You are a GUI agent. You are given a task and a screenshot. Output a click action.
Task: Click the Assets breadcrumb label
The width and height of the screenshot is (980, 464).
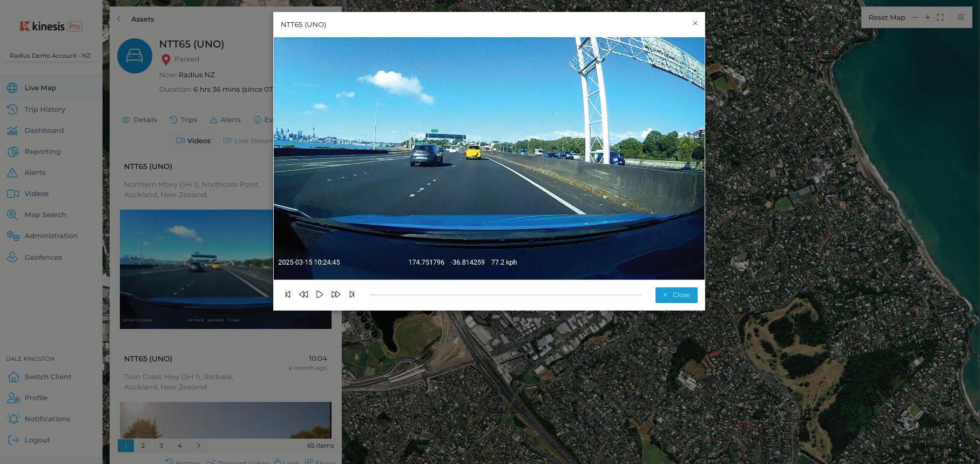click(143, 19)
